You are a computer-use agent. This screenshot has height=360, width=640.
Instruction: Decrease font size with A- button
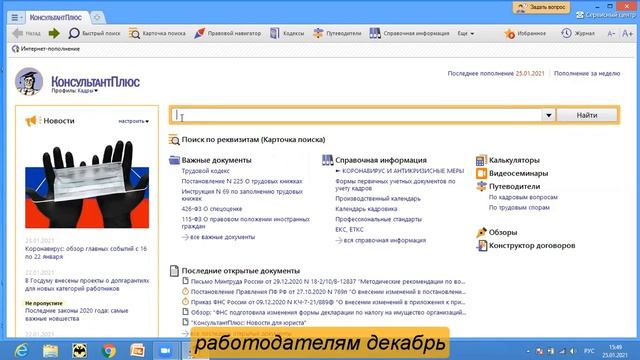tap(611, 33)
